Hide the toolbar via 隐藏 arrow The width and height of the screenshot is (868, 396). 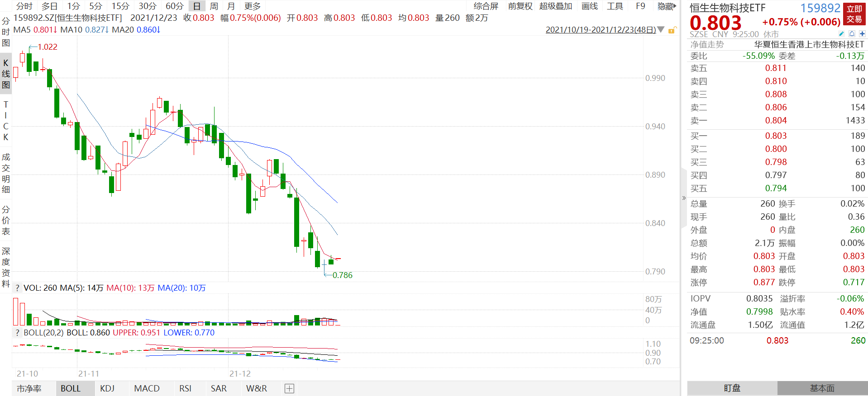pos(667,6)
